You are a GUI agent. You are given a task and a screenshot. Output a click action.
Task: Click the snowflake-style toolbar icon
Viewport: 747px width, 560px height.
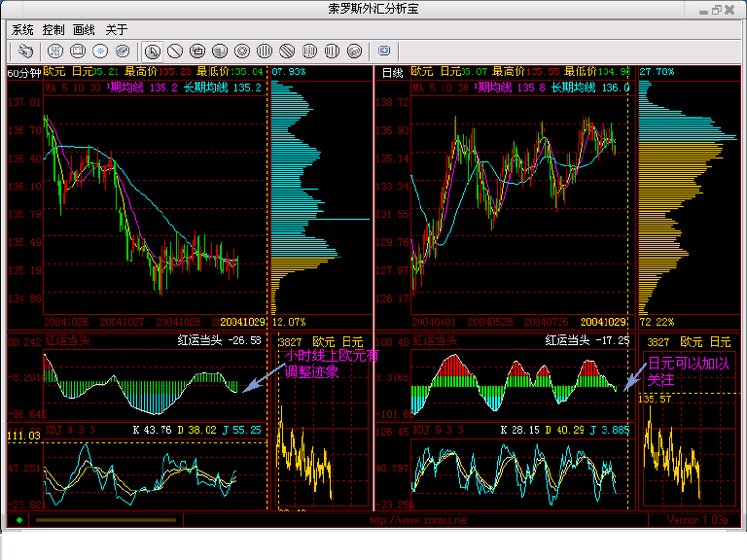(x=99, y=50)
